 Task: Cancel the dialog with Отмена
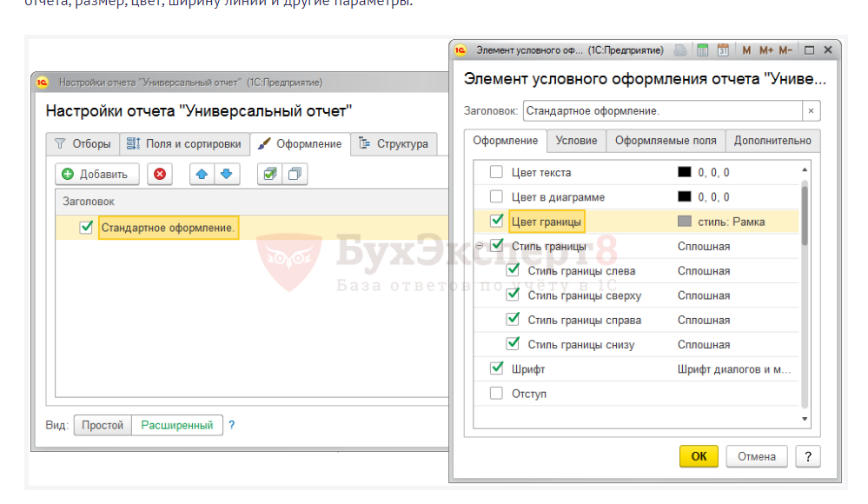[x=756, y=456]
